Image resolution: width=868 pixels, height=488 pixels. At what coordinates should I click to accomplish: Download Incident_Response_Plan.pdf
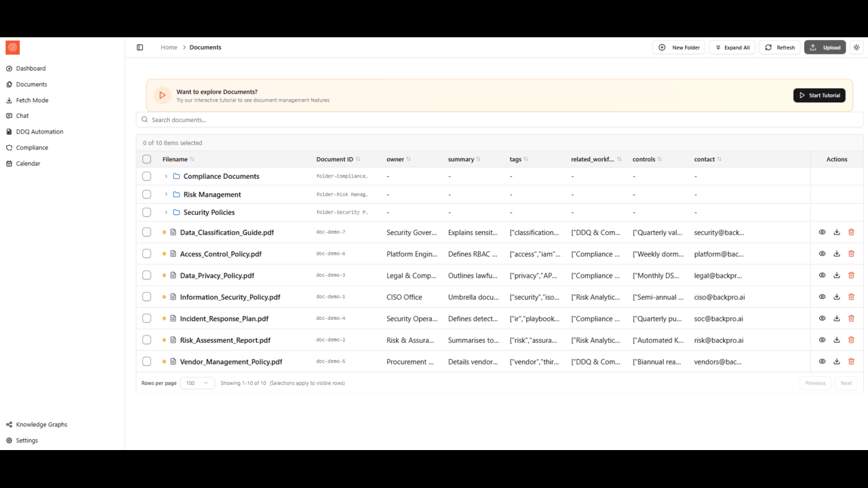(837, 319)
